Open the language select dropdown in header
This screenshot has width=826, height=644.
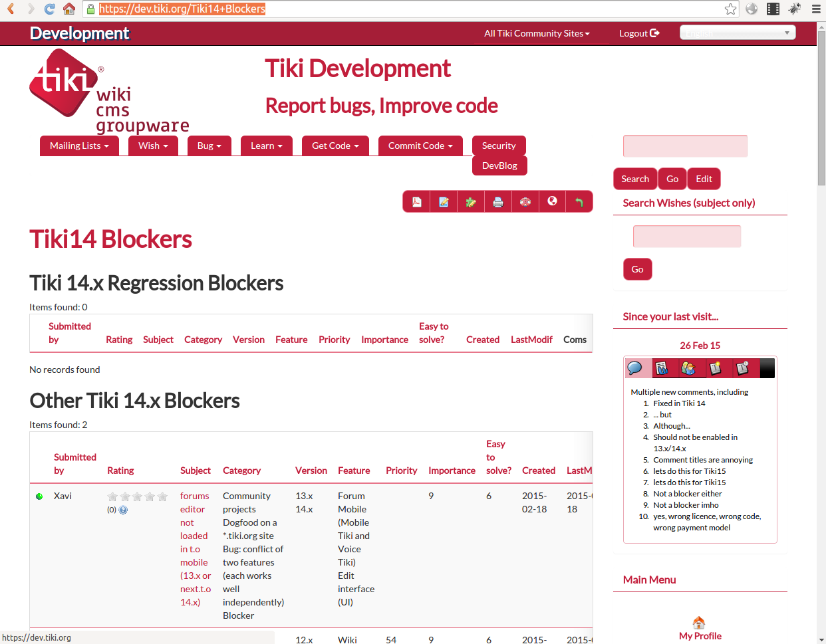point(738,33)
